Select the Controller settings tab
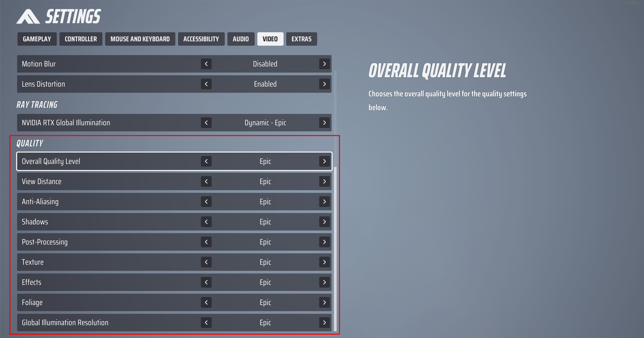 (x=81, y=39)
